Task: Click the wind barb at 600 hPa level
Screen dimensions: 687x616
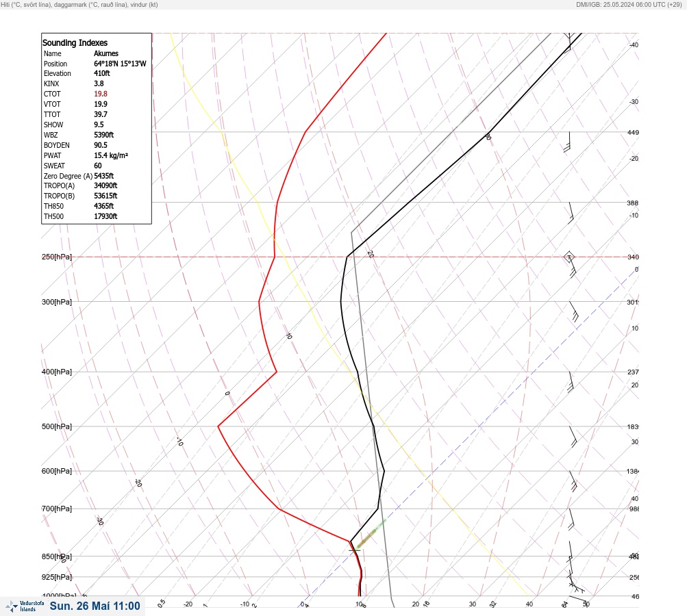Action: pos(573,481)
